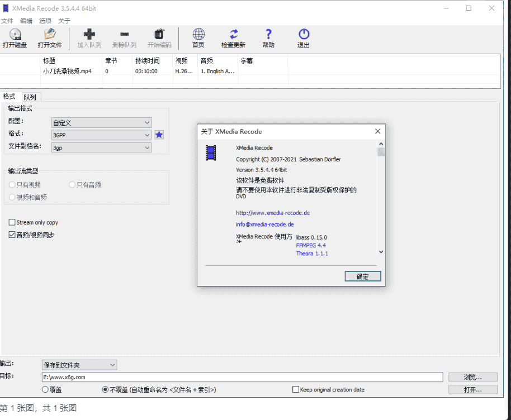
Task: Uncheck the 音频/视频同步 checkbox
Action: 12,235
